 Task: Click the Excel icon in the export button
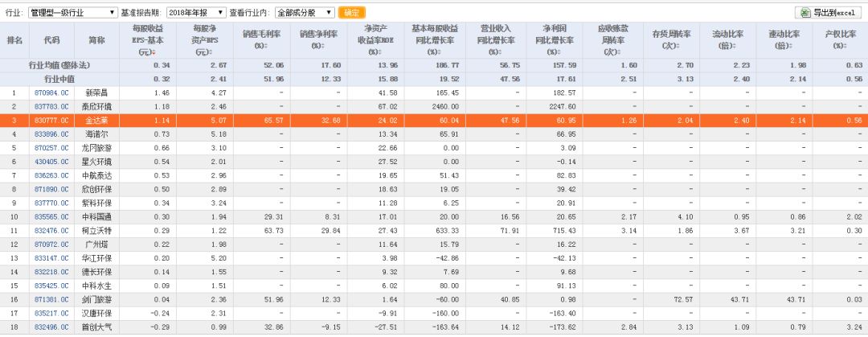[805, 12]
